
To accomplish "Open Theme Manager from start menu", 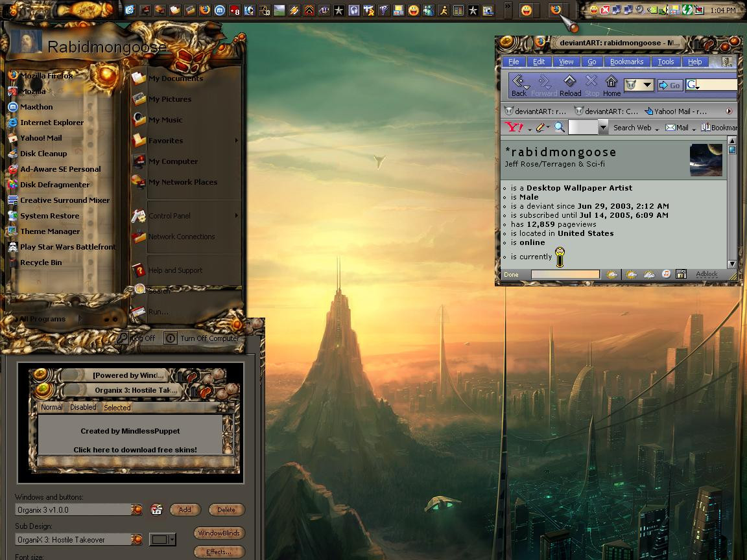I will 44,231.
